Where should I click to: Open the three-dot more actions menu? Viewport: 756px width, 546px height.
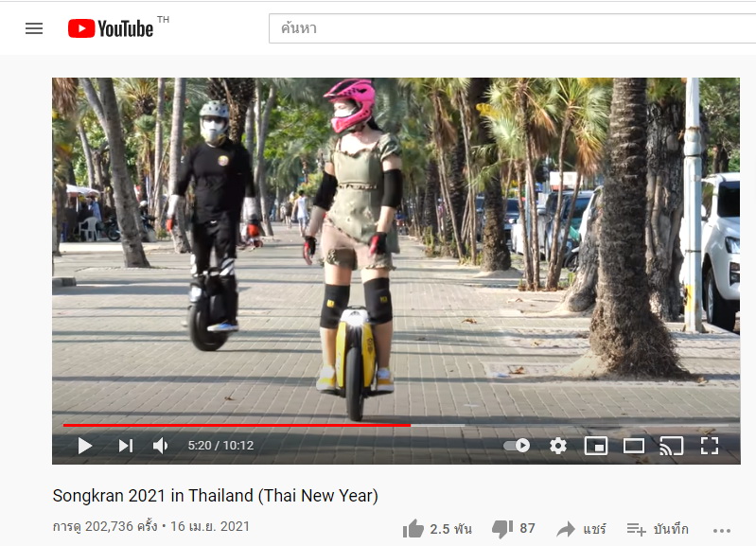tap(721, 531)
